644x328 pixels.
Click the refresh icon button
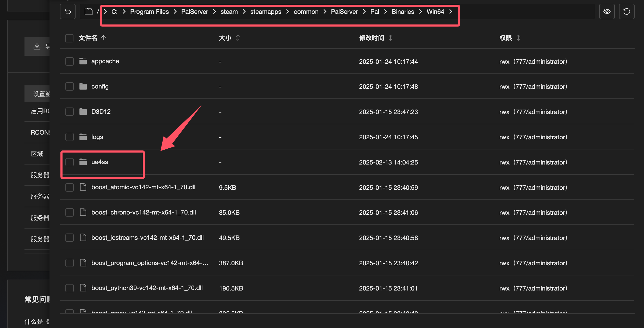click(627, 12)
